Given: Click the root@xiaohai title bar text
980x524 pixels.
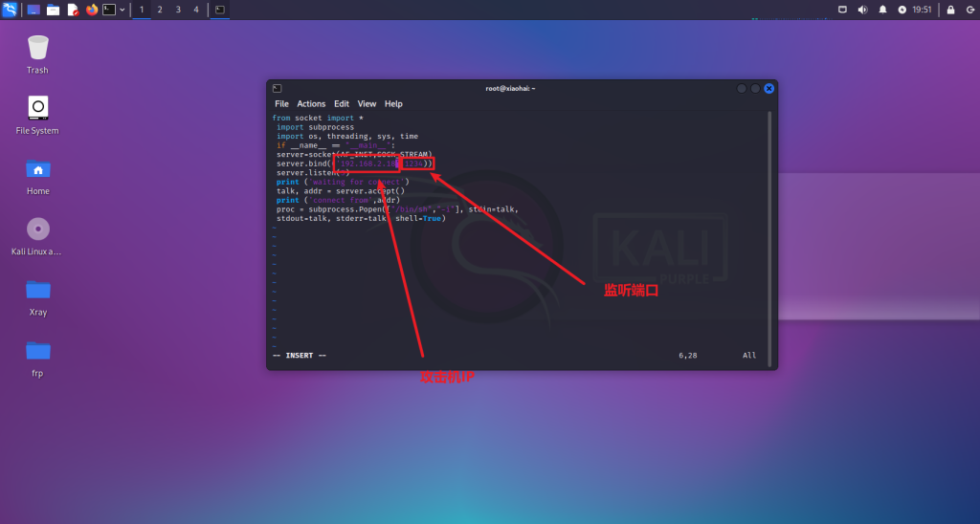Looking at the screenshot, I should point(510,89).
